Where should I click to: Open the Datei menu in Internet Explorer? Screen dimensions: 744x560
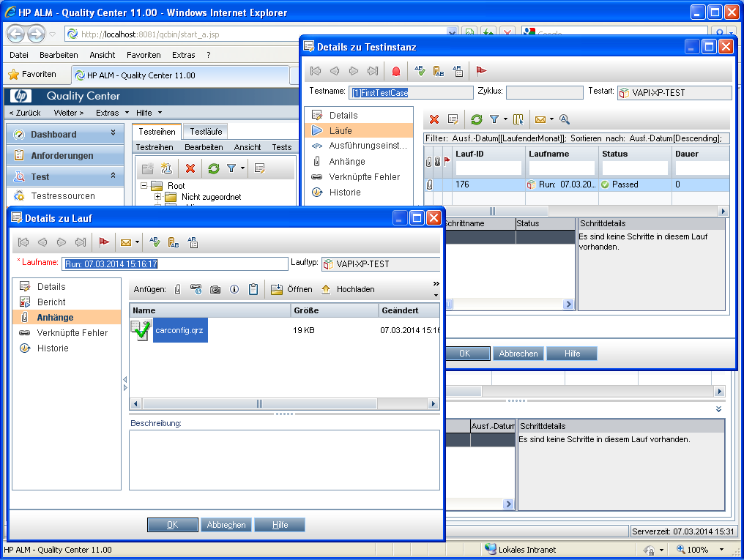[x=19, y=55]
